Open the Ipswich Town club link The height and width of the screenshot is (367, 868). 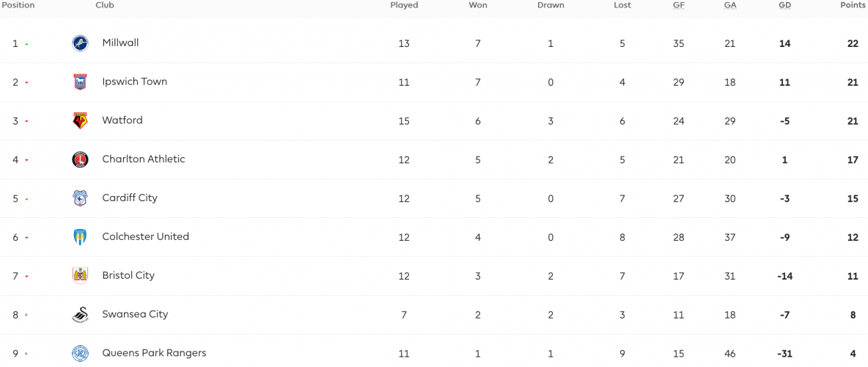134,81
